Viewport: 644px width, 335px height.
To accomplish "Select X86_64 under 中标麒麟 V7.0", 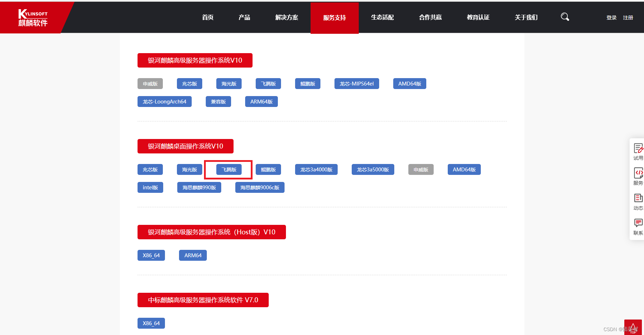I will (151, 323).
